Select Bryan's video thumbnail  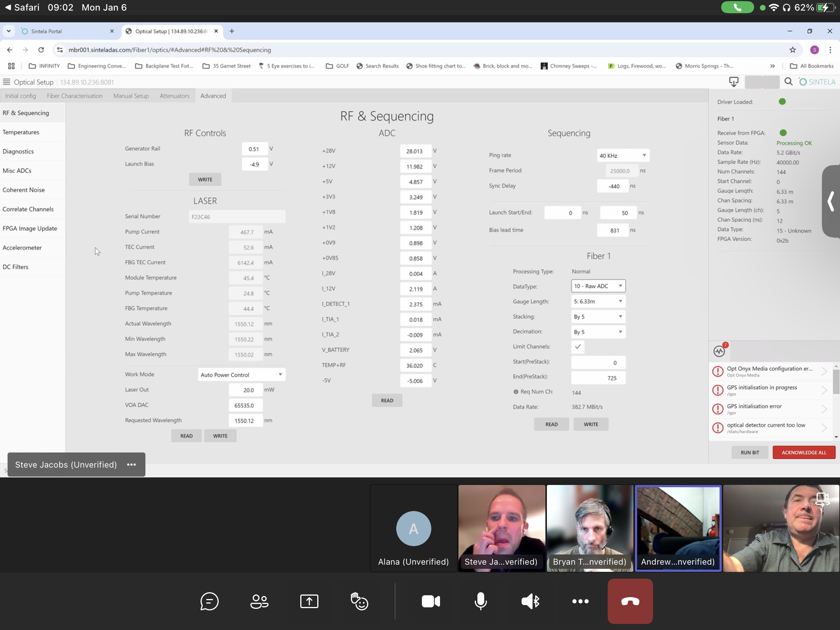click(590, 528)
